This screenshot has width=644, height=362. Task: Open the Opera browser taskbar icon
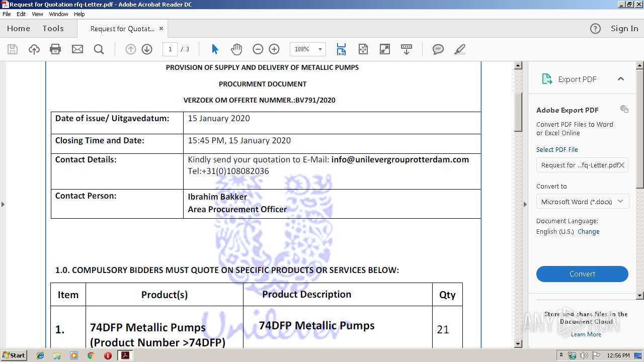(108, 355)
